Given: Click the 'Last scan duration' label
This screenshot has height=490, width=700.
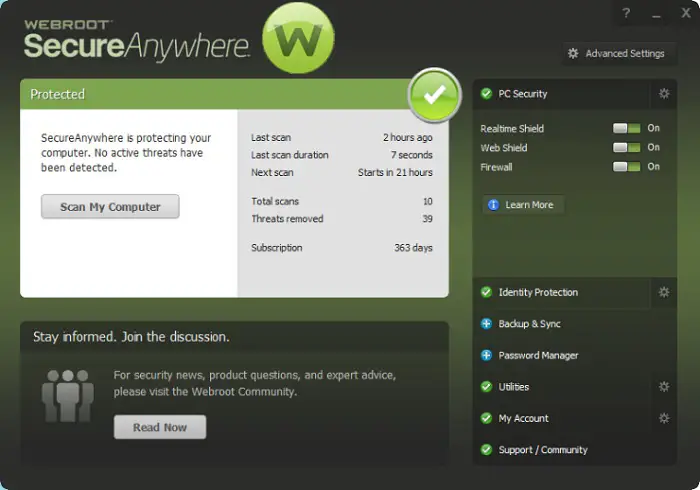Looking at the screenshot, I should 289,155.
